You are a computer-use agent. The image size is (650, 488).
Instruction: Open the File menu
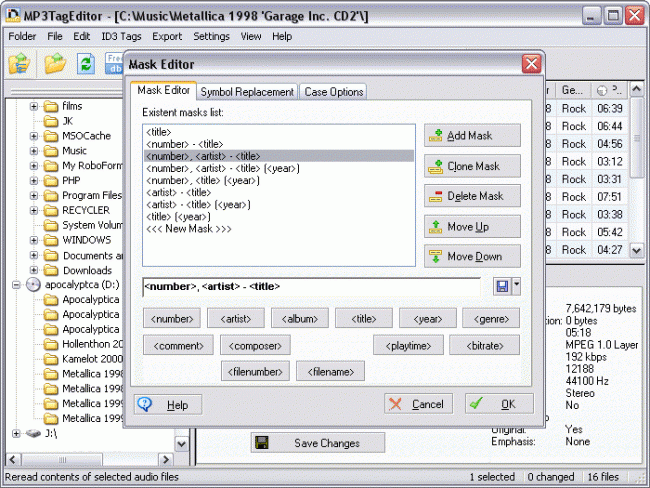click(x=55, y=36)
